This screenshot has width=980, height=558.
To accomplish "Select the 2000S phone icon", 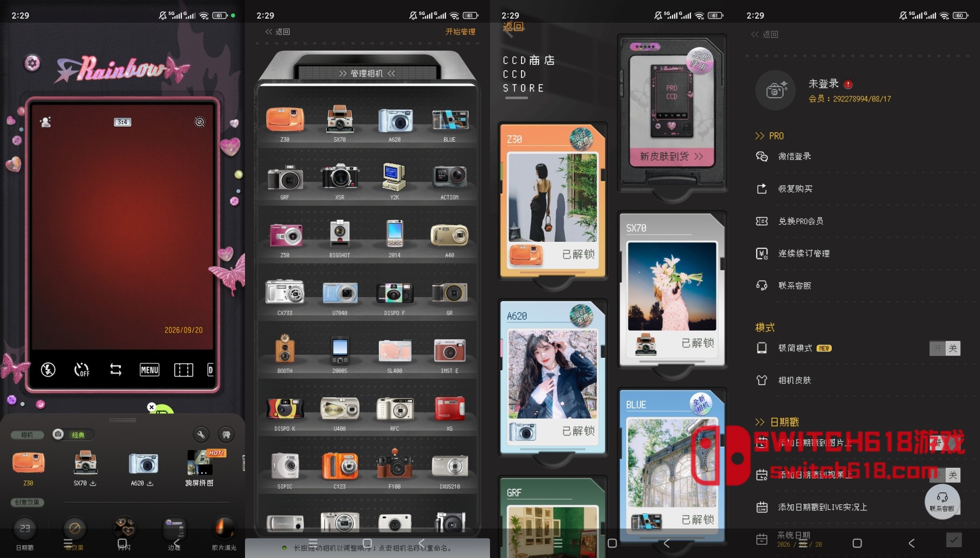I will pos(340,355).
